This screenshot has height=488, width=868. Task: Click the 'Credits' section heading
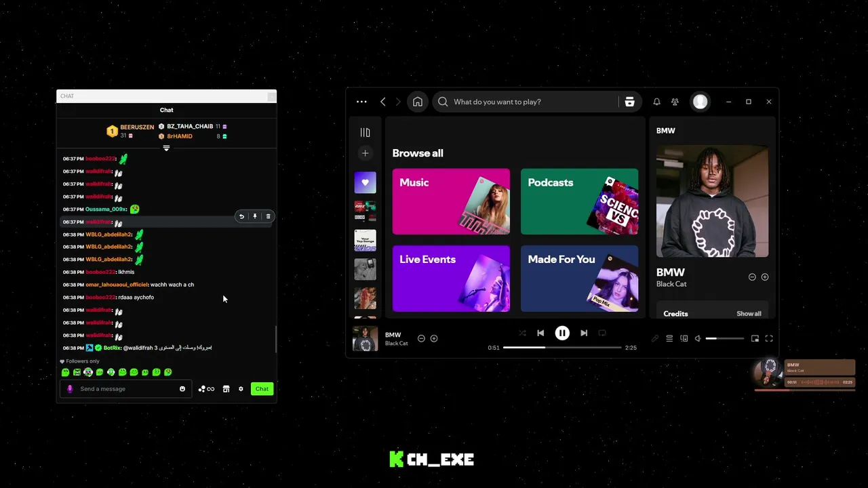click(x=675, y=314)
